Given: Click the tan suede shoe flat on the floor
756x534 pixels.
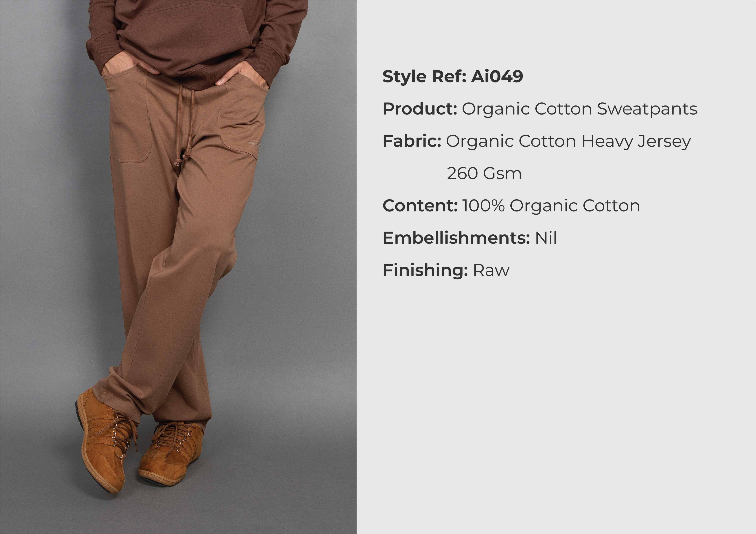Looking at the screenshot, I should click(x=171, y=454).
